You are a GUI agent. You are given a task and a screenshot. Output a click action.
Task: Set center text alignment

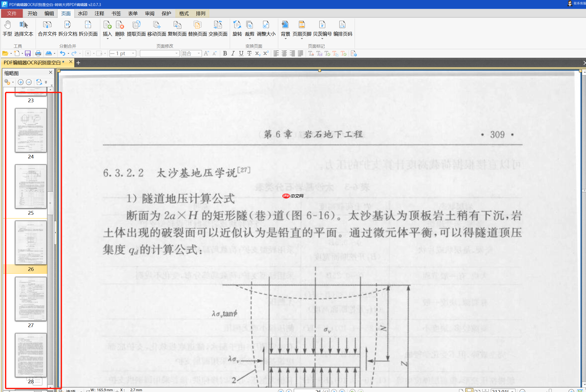coord(284,54)
